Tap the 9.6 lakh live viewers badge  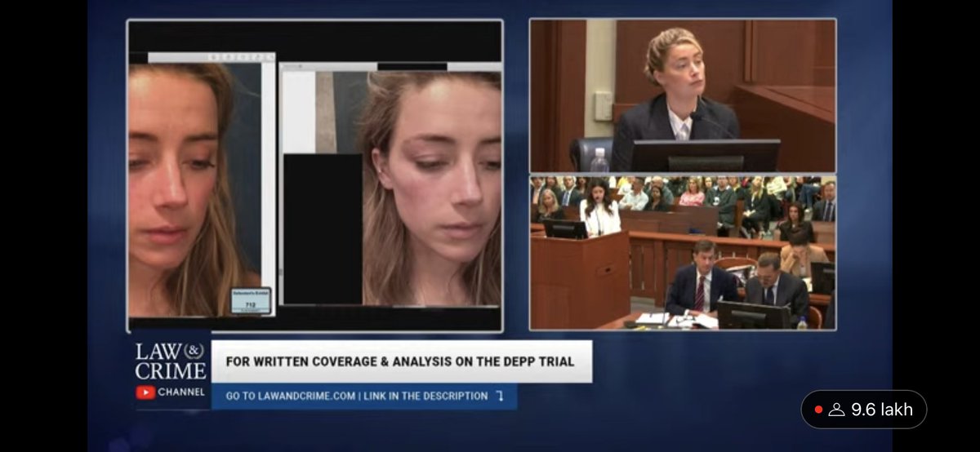click(x=864, y=410)
